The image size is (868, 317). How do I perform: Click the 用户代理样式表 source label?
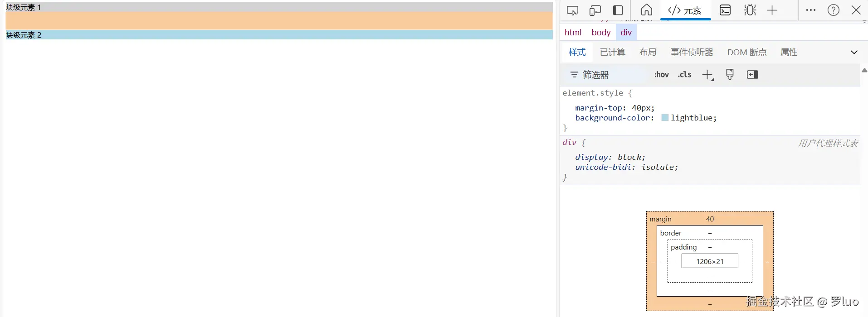point(828,143)
